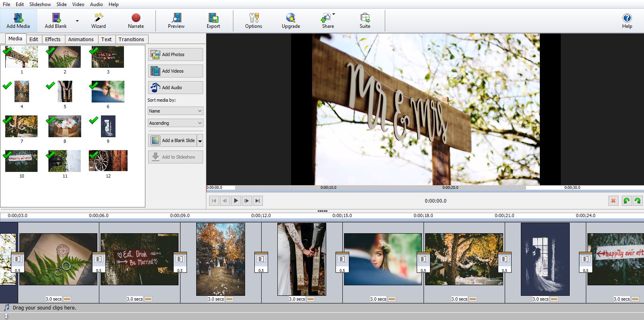This screenshot has width=644, height=320.
Task: Select media thumbnail 8 flower basket
Action: coord(65,126)
